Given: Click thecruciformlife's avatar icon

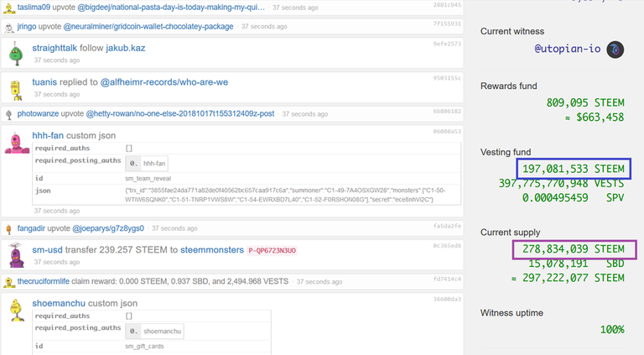Looking at the screenshot, I should click(x=9, y=282).
